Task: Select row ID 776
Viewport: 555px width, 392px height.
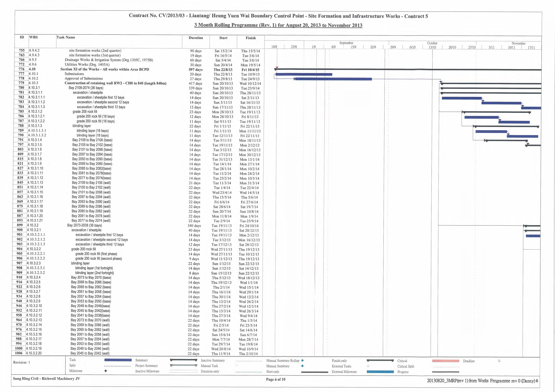Action: tap(22, 69)
